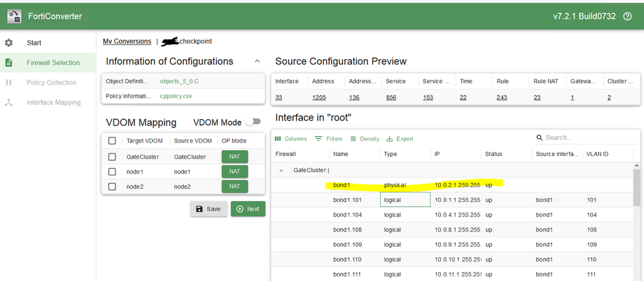
Task: Select the bond1.104 interface name
Action: click(x=347, y=215)
